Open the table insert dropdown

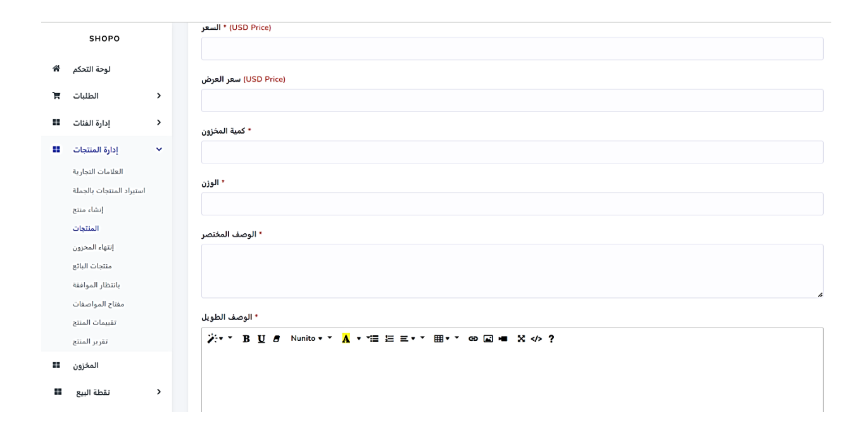pos(446,339)
